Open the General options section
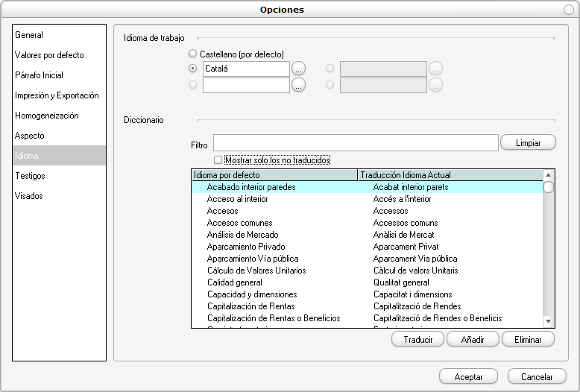The height and width of the screenshot is (392, 580). (30, 35)
